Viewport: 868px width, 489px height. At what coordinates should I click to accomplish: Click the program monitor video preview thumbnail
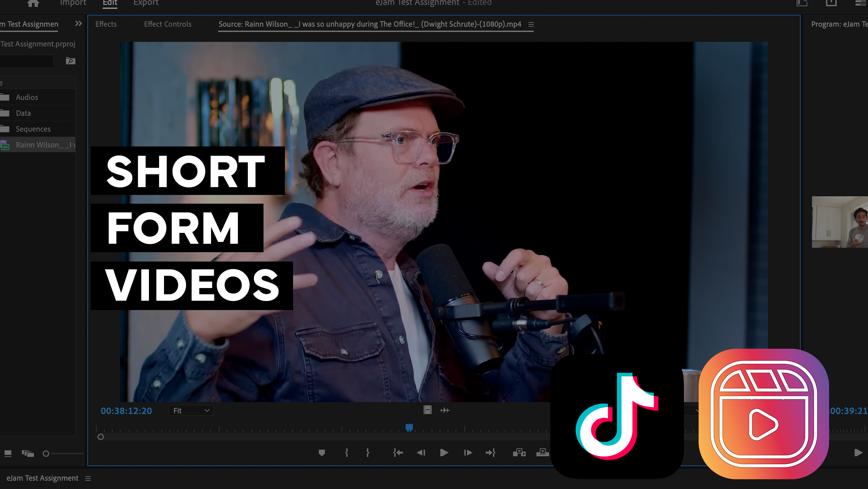(840, 222)
